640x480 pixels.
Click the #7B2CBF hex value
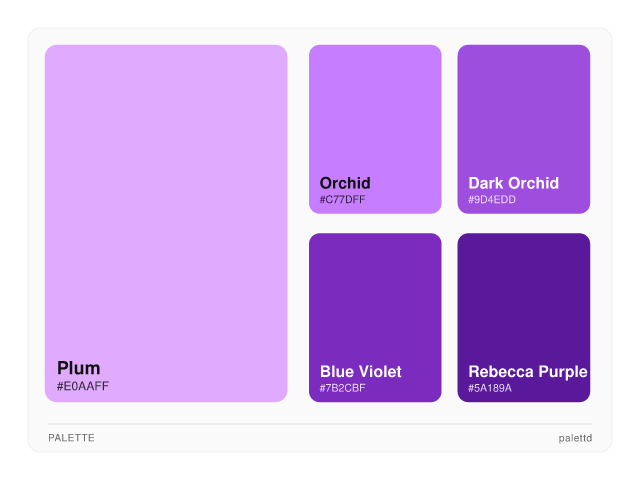343,388
